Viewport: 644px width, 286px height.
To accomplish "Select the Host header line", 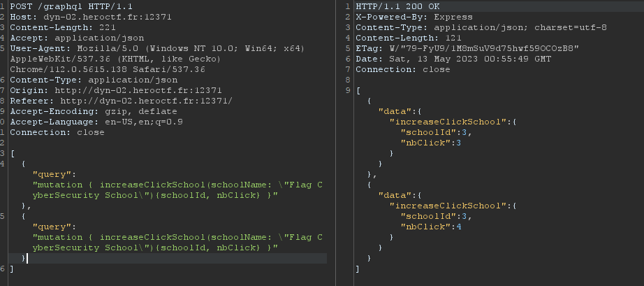I will point(90,17).
